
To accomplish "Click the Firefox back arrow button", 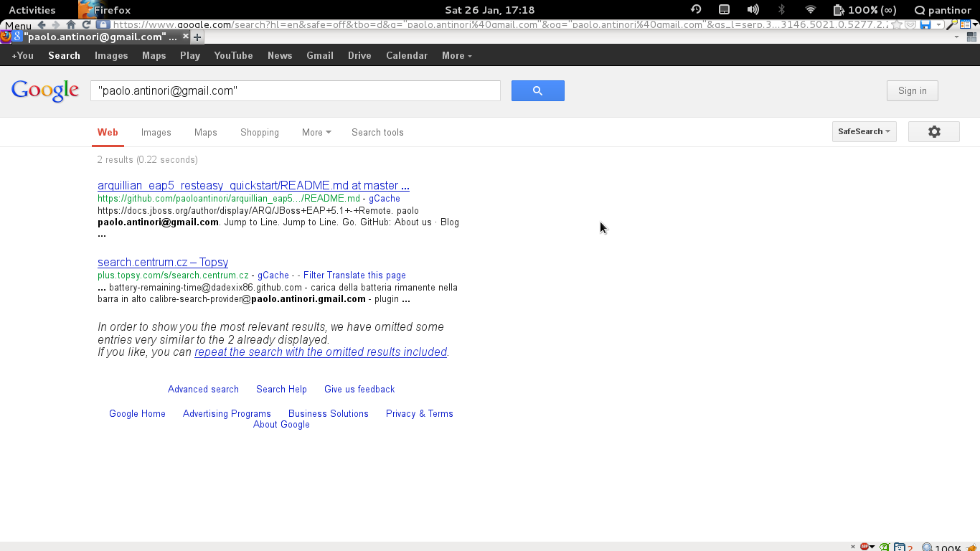I will click(42, 24).
